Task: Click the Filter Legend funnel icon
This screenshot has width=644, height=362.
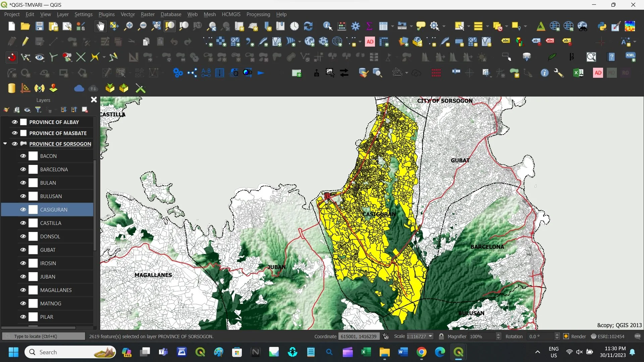Action: pos(38,110)
